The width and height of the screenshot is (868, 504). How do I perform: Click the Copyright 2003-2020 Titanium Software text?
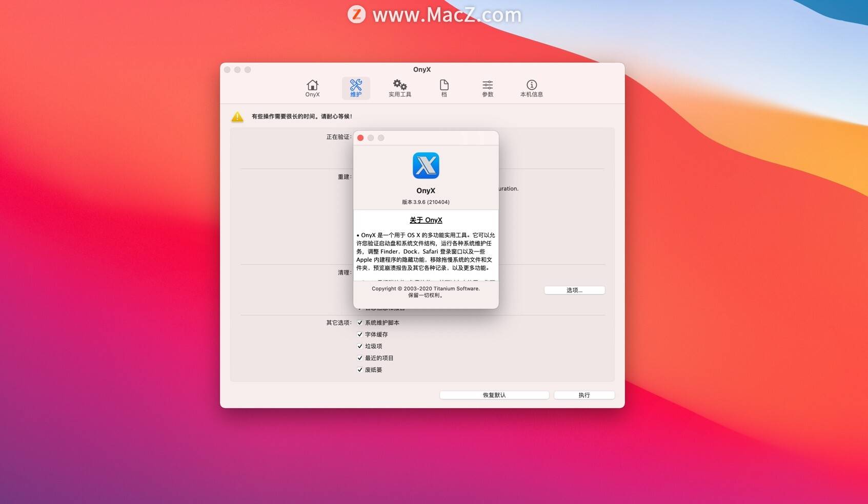[x=426, y=288]
